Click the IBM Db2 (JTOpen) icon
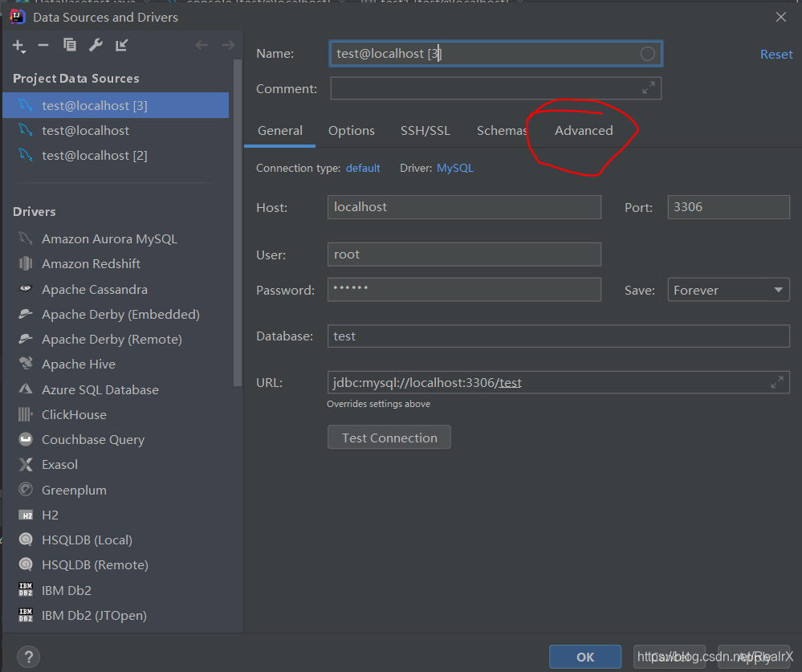This screenshot has width=802, height=672. pos(26,615)
